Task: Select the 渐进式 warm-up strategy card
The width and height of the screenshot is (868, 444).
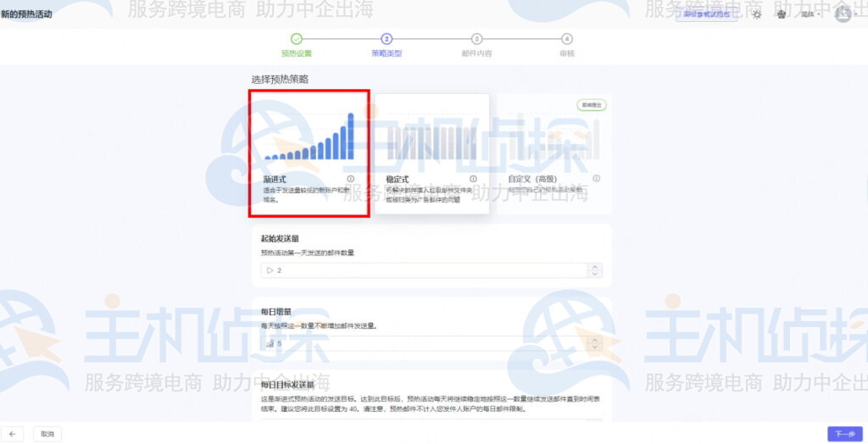Action: tap(309, 153)
